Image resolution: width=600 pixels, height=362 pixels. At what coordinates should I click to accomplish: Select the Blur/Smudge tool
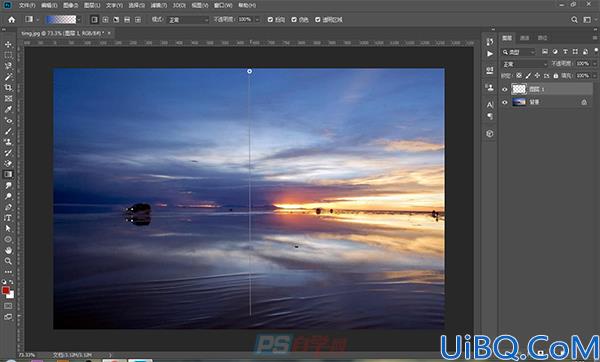[8, 185]
